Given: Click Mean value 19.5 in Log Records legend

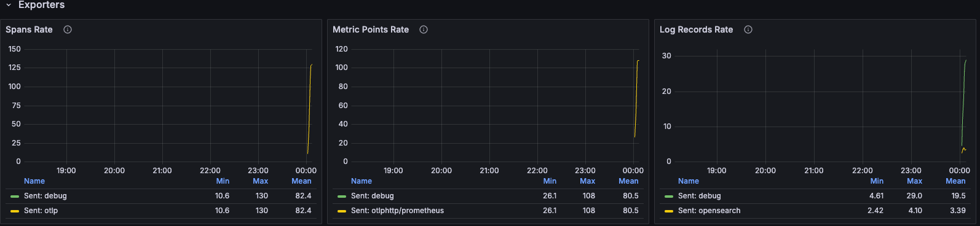Looking at the screenshot, I should click(958, 196).
